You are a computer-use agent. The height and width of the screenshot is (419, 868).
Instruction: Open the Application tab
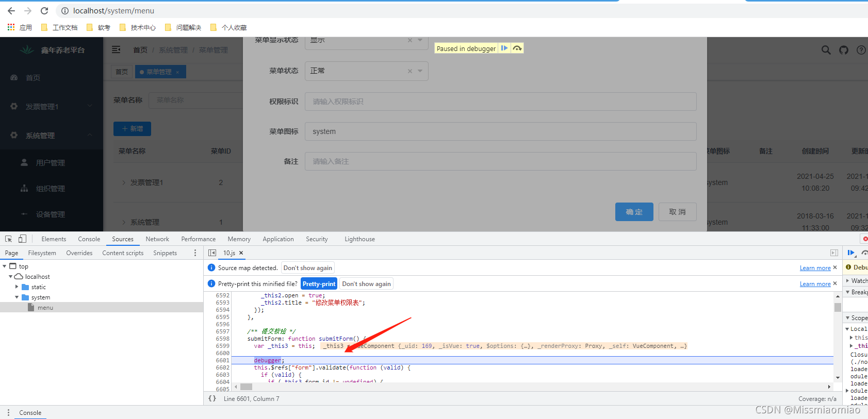(278, 239)
